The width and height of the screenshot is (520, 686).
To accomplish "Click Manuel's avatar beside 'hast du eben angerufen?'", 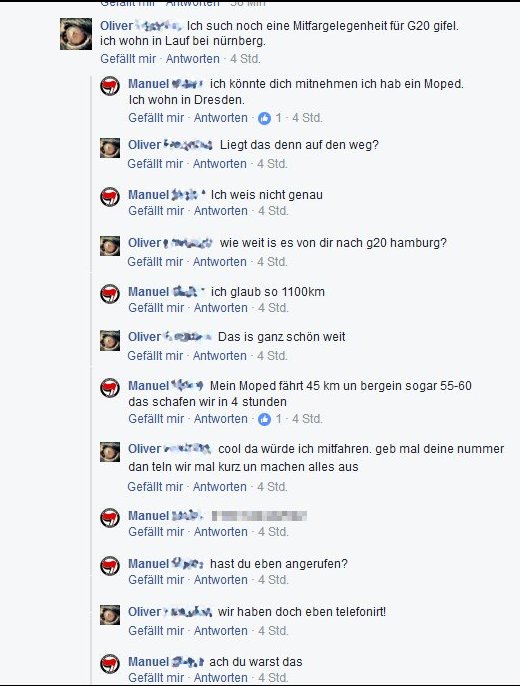I will 110,566.
